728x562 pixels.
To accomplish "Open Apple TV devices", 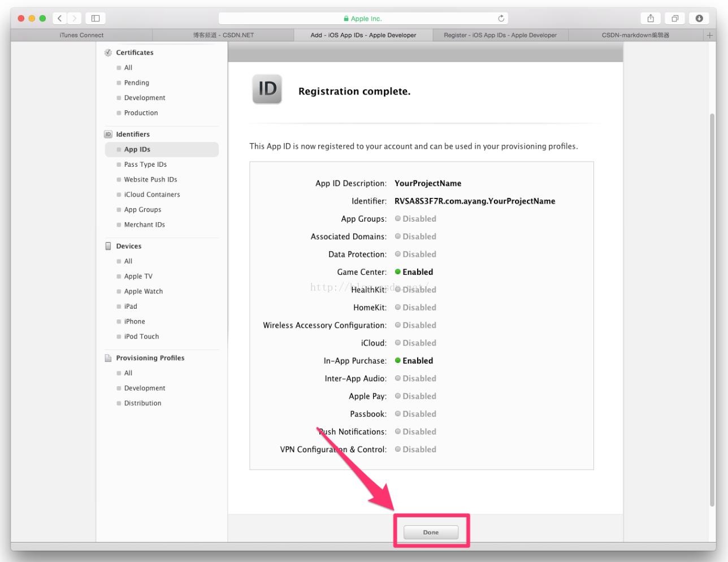I will pos(138,276).
